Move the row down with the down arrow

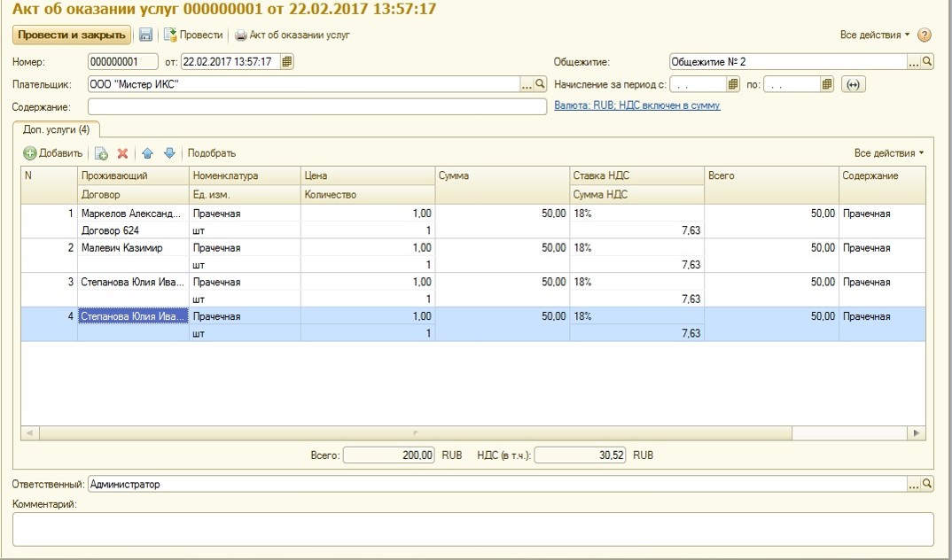(169, 153)
